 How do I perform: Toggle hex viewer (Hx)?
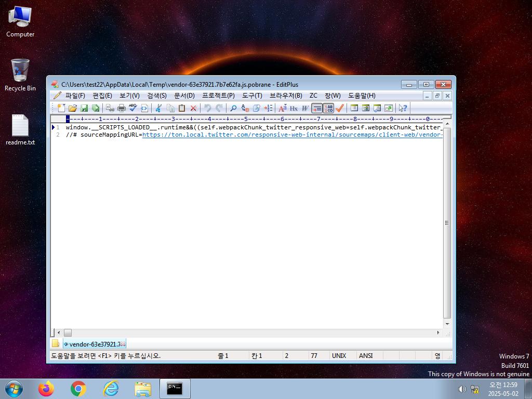(294, 108)
